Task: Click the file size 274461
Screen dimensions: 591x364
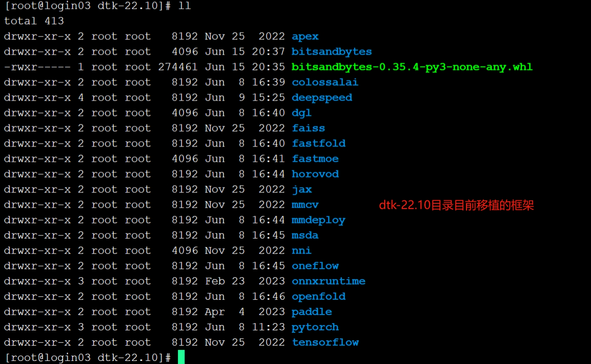Action: point(178,67)
